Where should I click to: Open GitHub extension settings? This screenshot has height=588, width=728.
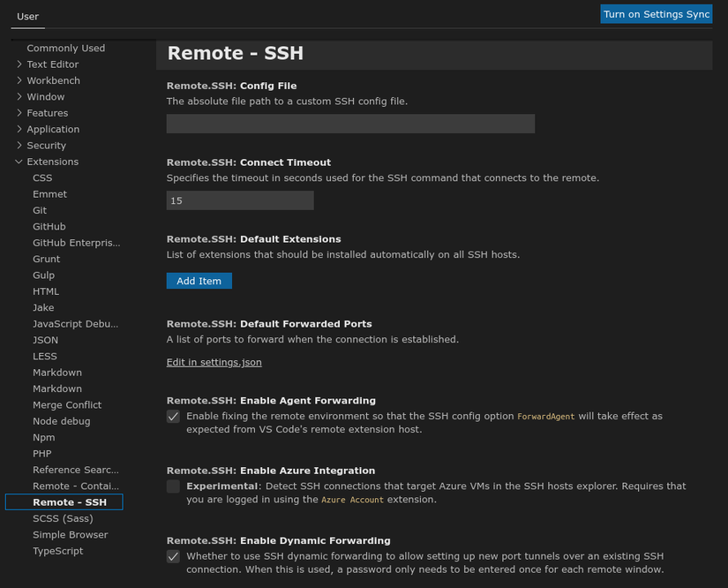point(49,226)
